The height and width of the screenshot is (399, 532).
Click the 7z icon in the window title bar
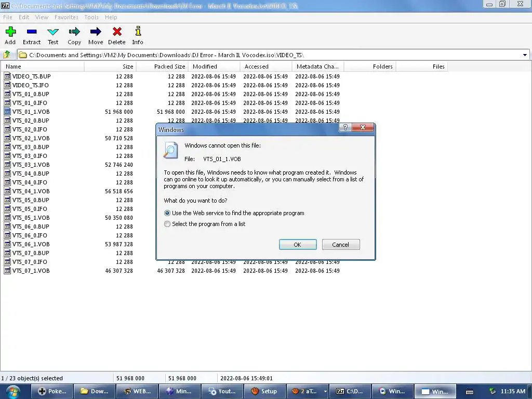pos(5,5)
